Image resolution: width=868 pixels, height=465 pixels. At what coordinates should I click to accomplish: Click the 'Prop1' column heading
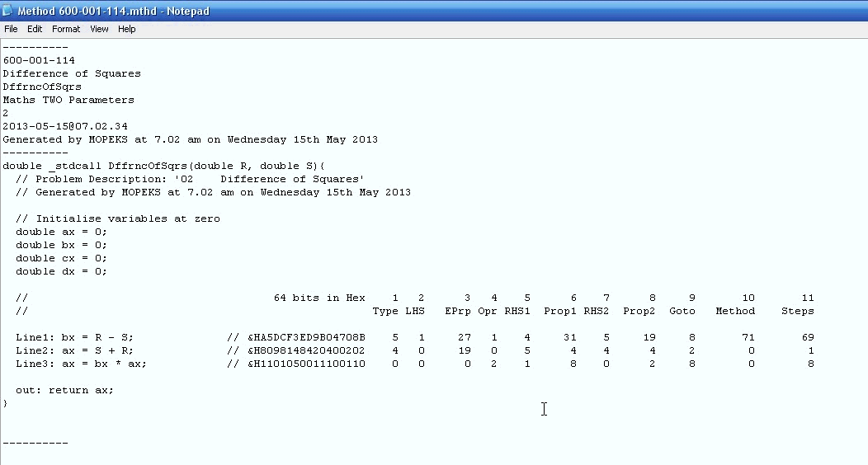pyautogui.click(x=559, y=312)
